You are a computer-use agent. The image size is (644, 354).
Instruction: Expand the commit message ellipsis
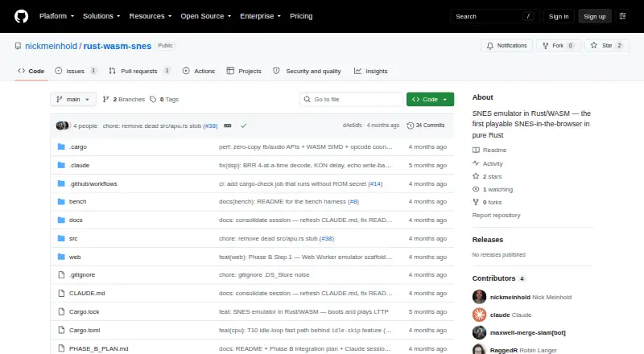[228, 126]
